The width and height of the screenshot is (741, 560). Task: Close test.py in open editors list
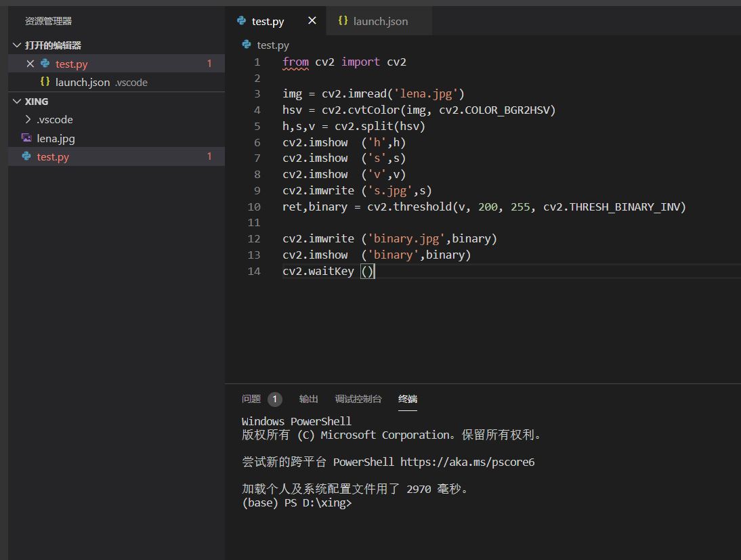pos(30,64)
